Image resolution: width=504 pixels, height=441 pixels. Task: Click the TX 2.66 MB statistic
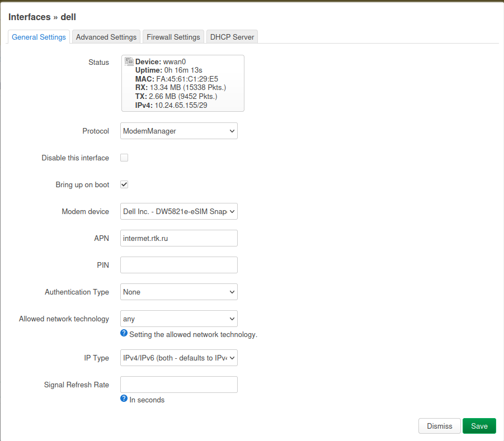pyautogui.click(x=176, y=96)
